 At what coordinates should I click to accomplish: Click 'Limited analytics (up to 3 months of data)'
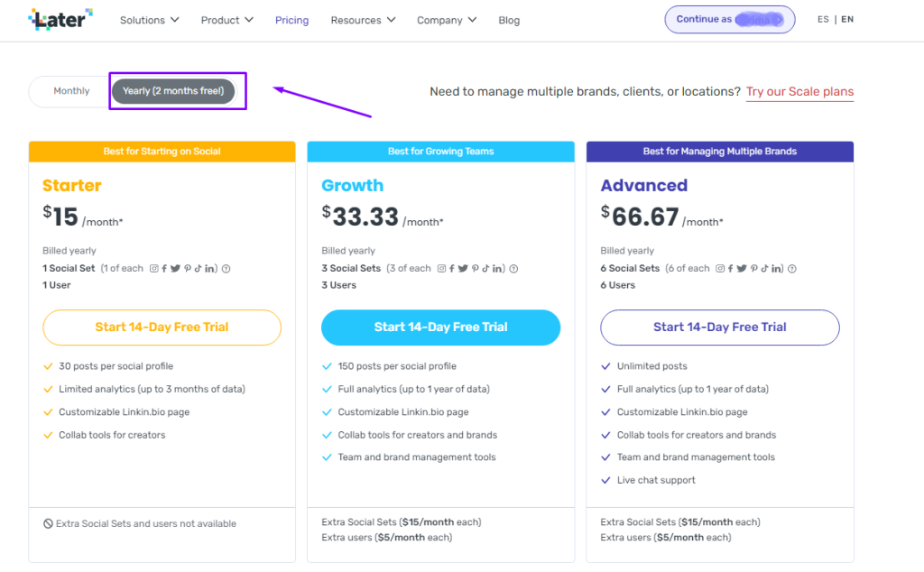(152, 390)
